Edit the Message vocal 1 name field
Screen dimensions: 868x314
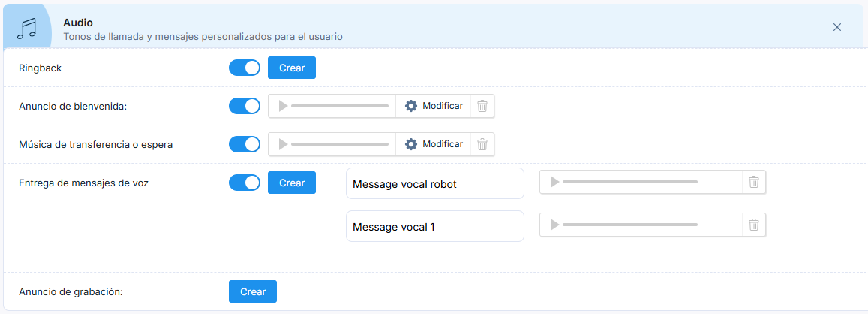point(434,226)
